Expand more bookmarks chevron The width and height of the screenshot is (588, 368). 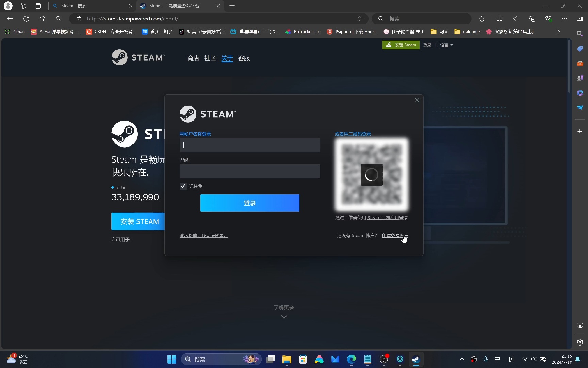click(x=558, y=32)
